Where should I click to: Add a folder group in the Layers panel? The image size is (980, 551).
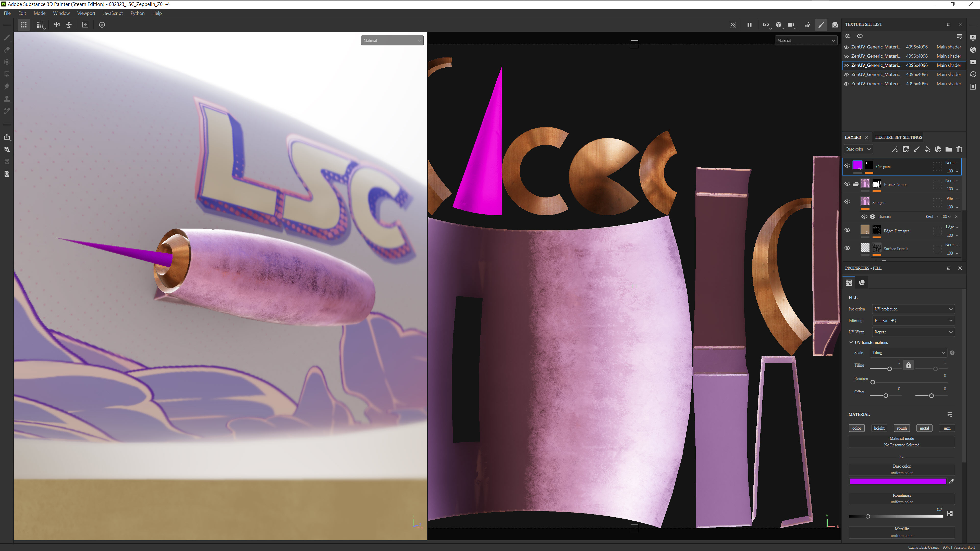(x=948, y=149)
